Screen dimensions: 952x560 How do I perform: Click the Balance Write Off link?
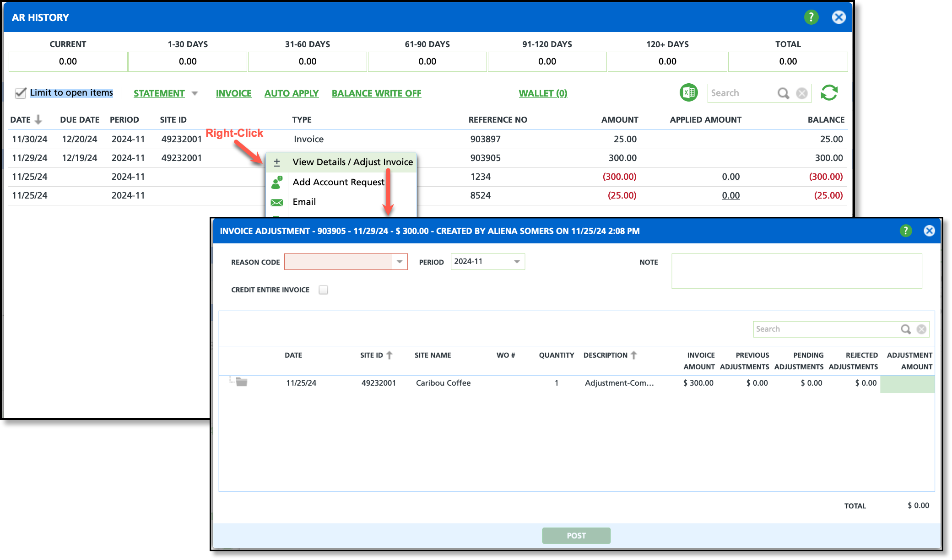coord(376,93)
